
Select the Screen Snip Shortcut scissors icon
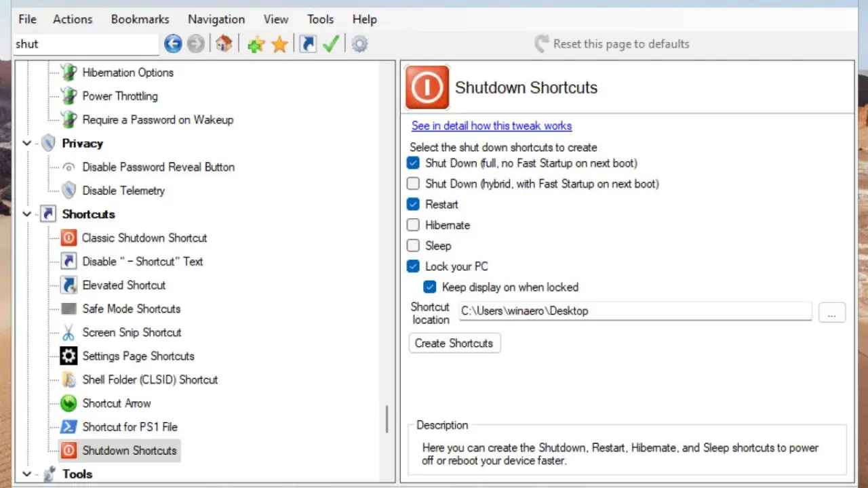point(68,333)
